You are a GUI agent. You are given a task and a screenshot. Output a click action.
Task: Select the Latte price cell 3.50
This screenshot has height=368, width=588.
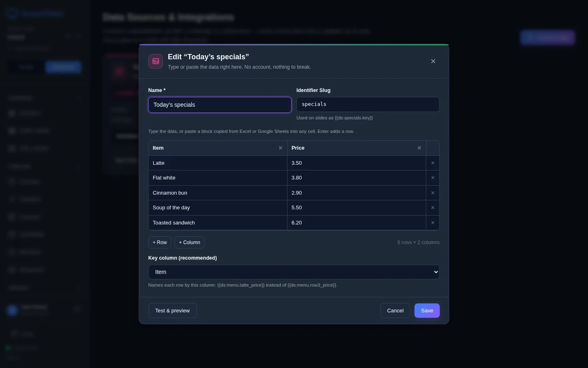click(356, 163)
